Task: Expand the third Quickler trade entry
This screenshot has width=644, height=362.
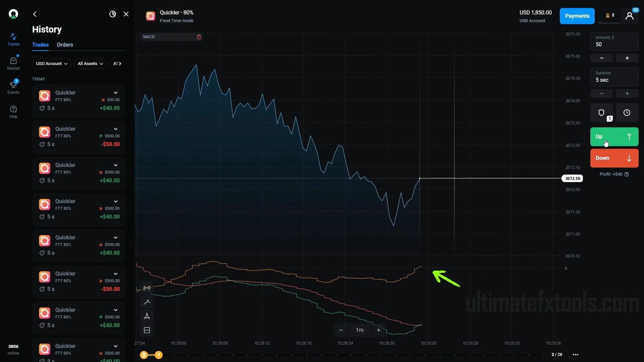Action: tap(116, 165)
